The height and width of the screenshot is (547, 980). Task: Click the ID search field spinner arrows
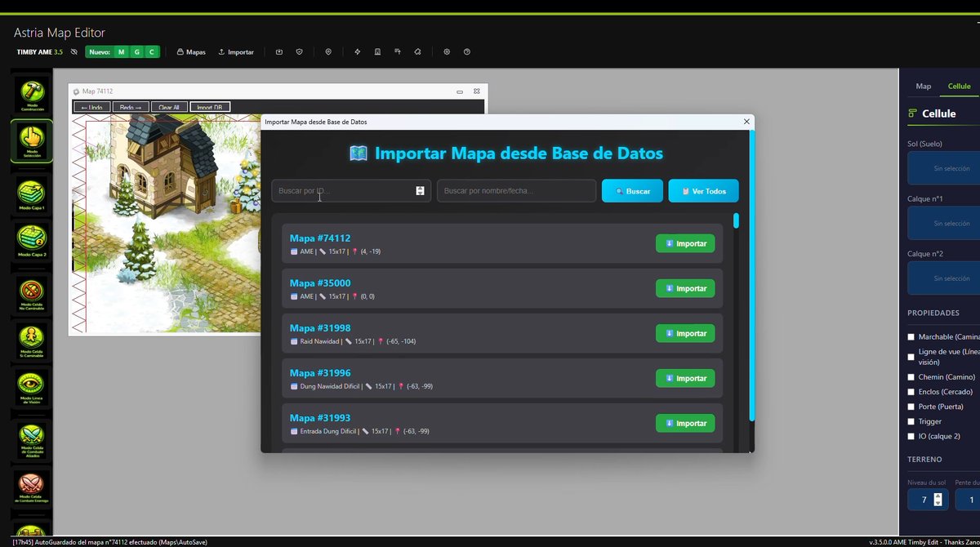tap(420, 191)
